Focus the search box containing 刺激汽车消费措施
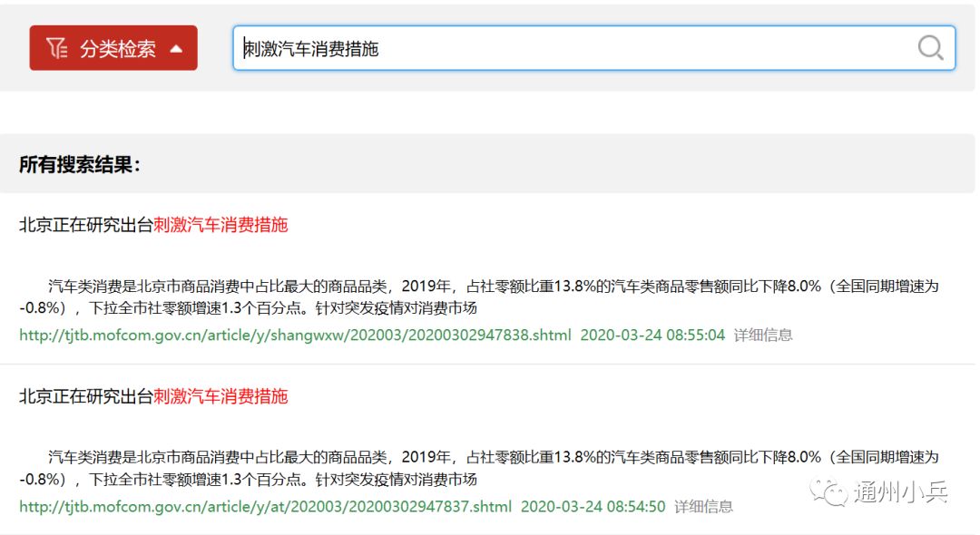The width and height of the screenshot is (980, 535). pos(593,48)
